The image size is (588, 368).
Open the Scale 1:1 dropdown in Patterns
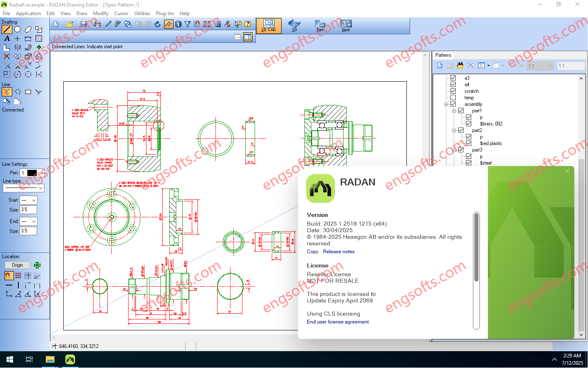549,66
